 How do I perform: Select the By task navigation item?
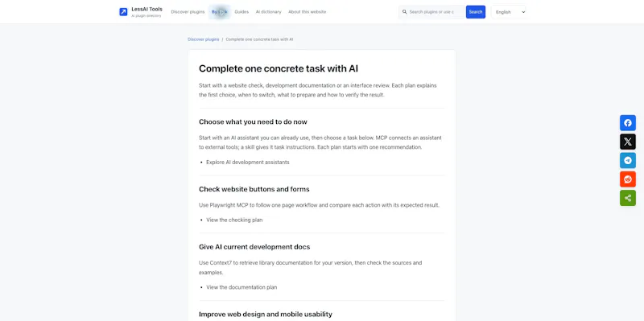click(x=219, y=12)
